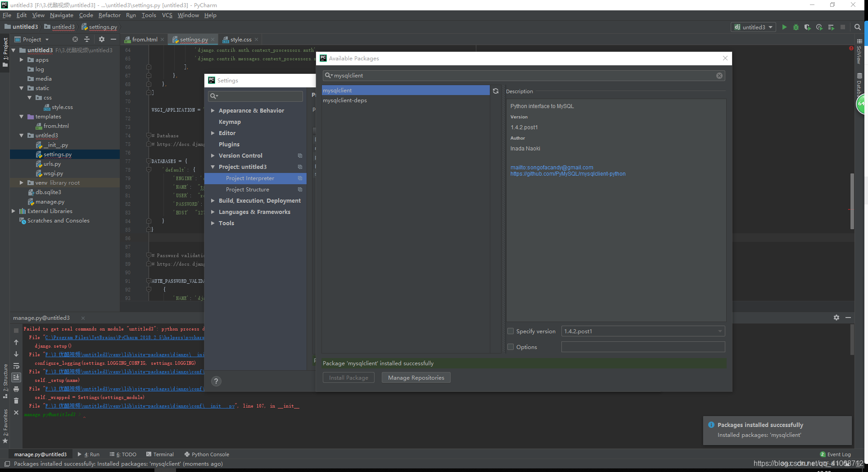Screen dimensions: 868x472
Task: Run the untitled3 configuration
Action: pyautogui.click(x=784, y=27)
